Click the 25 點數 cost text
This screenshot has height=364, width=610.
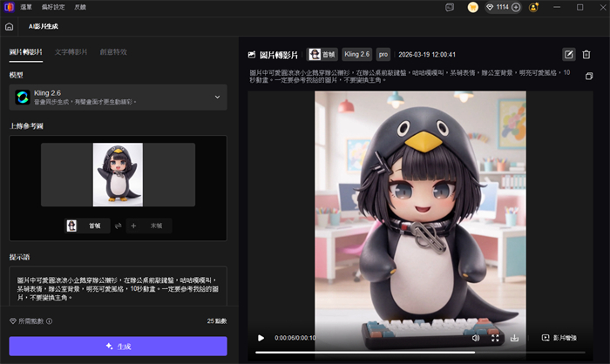click(x=217, y=321)
